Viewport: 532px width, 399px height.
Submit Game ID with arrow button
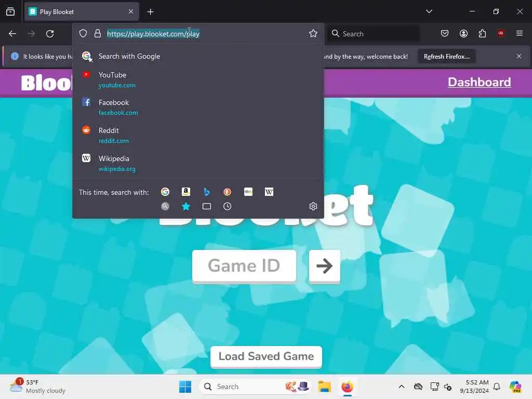(x=325, y=265)
